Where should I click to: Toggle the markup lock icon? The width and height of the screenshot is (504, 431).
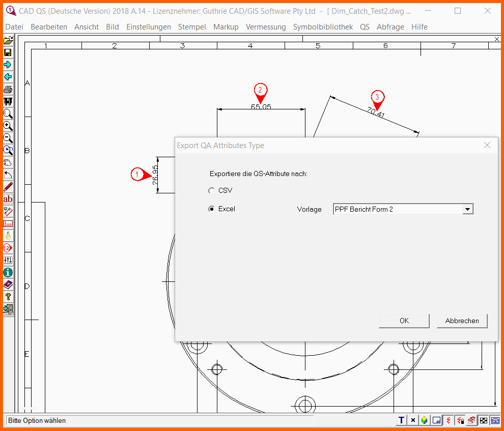pos(460,420)
